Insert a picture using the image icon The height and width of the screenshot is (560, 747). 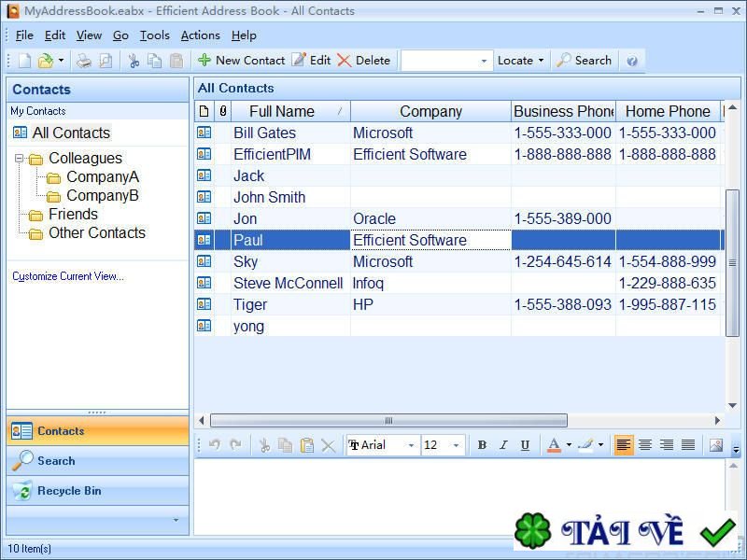(715, 445)
